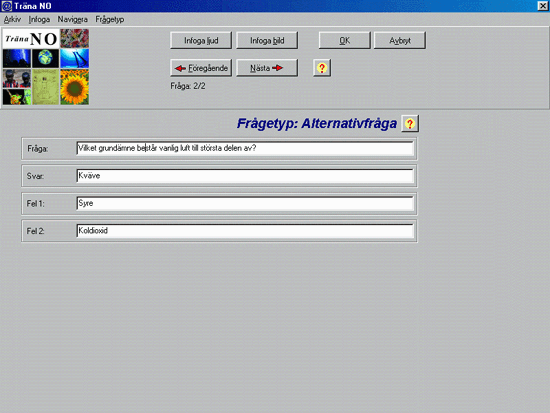Screen dimensions: 550x413
Task: Open the Navigera menu
Action: (x=73, y=19)
